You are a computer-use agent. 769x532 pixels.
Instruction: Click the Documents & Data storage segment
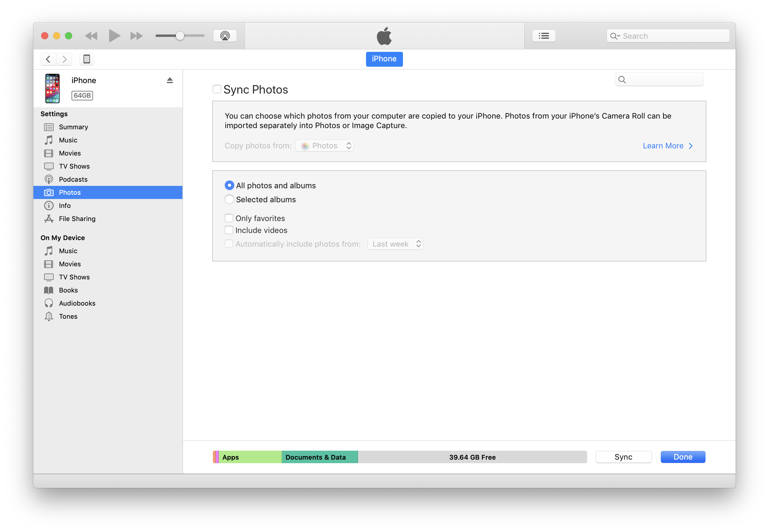320,457
